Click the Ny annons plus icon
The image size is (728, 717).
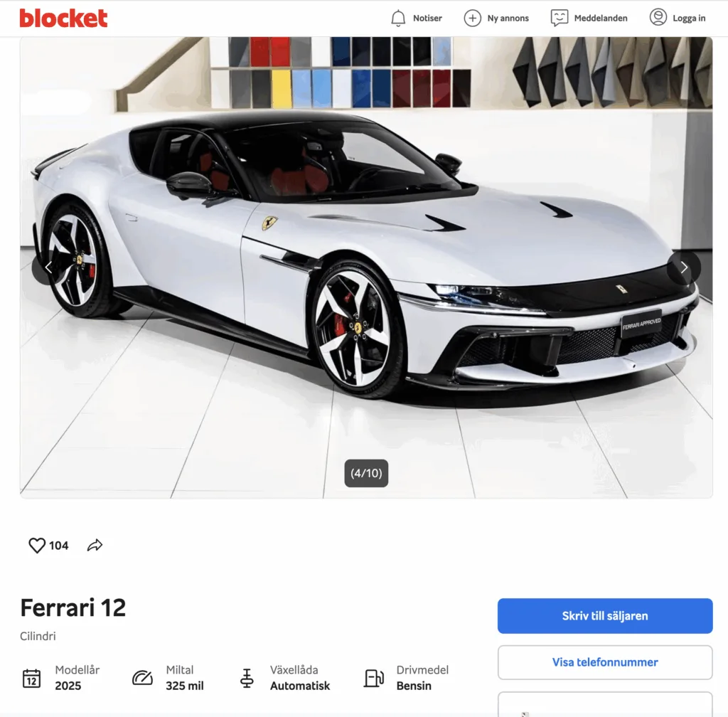pyautogui.click(x=472, y=18)
